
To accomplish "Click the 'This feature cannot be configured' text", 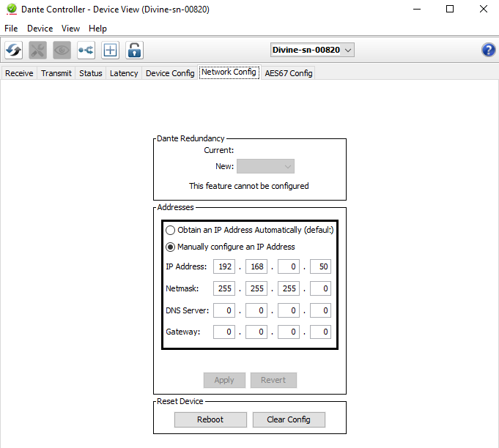I will click(x=249, y=186).
